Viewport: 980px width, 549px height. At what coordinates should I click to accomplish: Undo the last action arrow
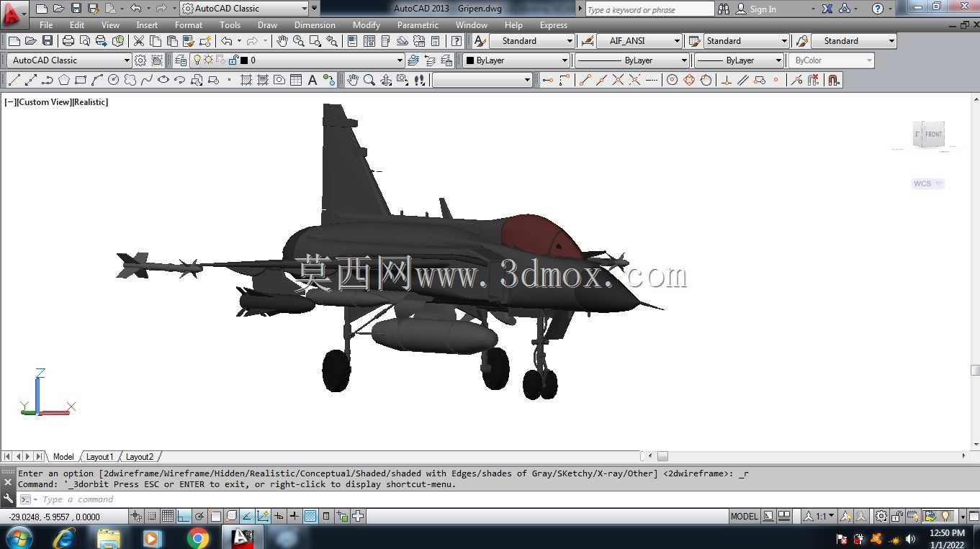point(226,41)
